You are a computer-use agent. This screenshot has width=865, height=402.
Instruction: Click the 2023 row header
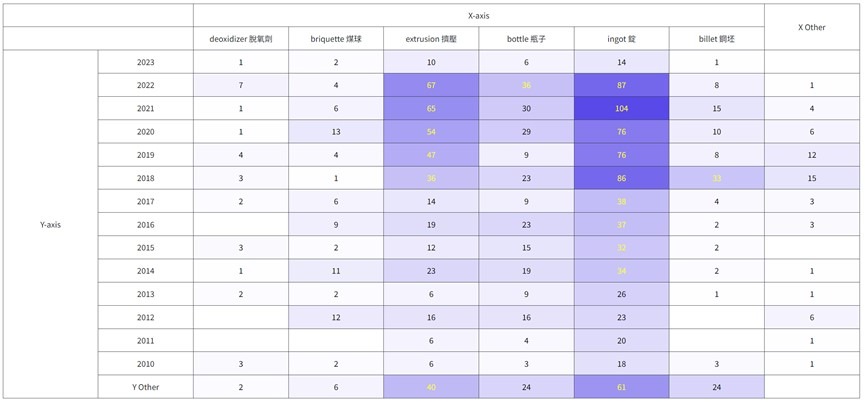[145, 62]
